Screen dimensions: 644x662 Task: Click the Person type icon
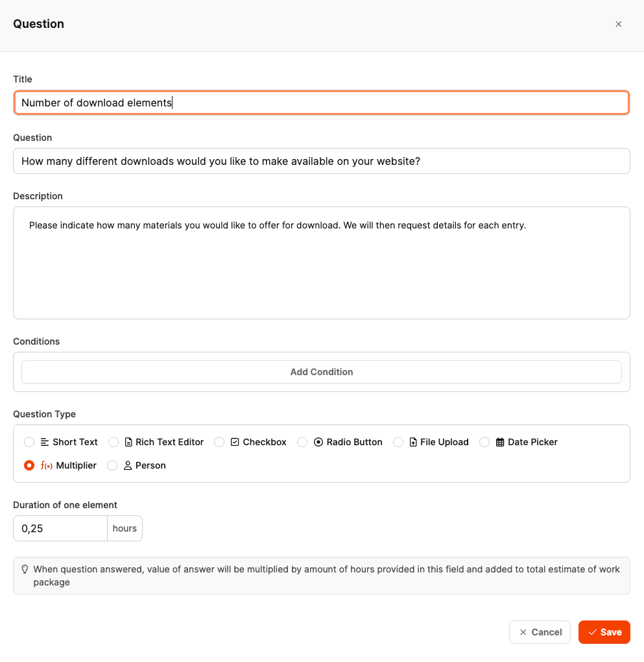(x=128, y=465)
